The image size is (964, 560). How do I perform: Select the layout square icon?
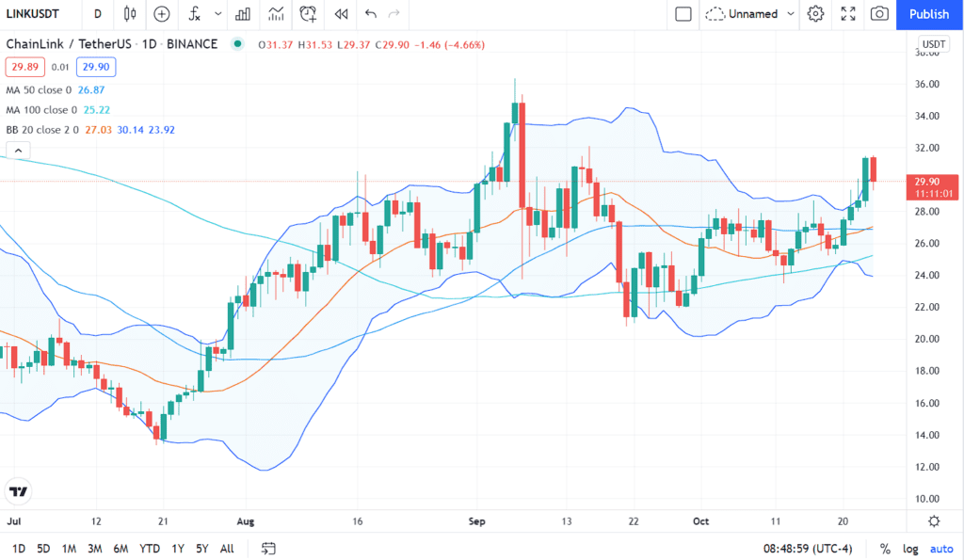(683, 13)
